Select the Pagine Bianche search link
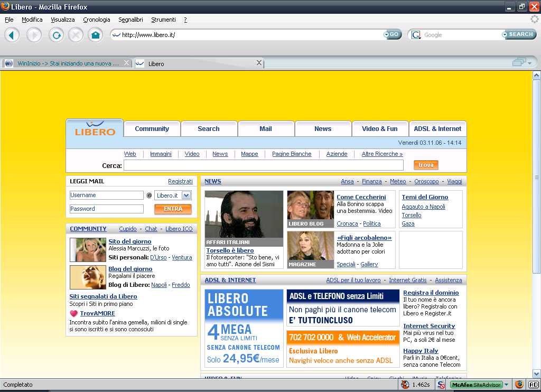 [292, 154]
